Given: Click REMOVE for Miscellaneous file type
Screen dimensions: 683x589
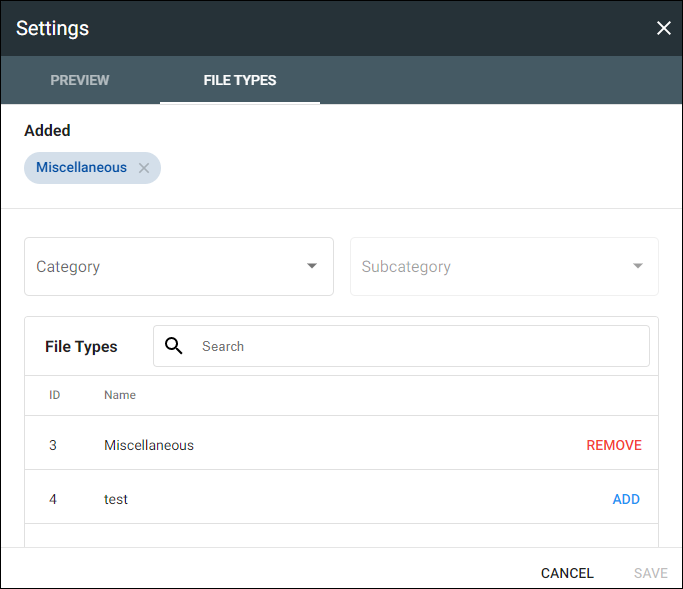Looking at the screenshot, I should [614, 445].
